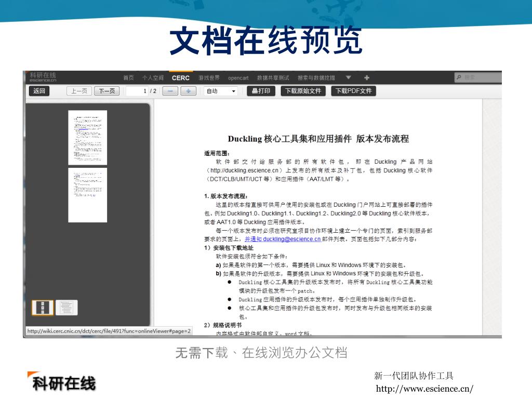Click the caption 无需下载、在线浏览办公文档
Image resolution: width=532 pixels, height=399 pixels.
pyautogui.click(x=261, y=353)
